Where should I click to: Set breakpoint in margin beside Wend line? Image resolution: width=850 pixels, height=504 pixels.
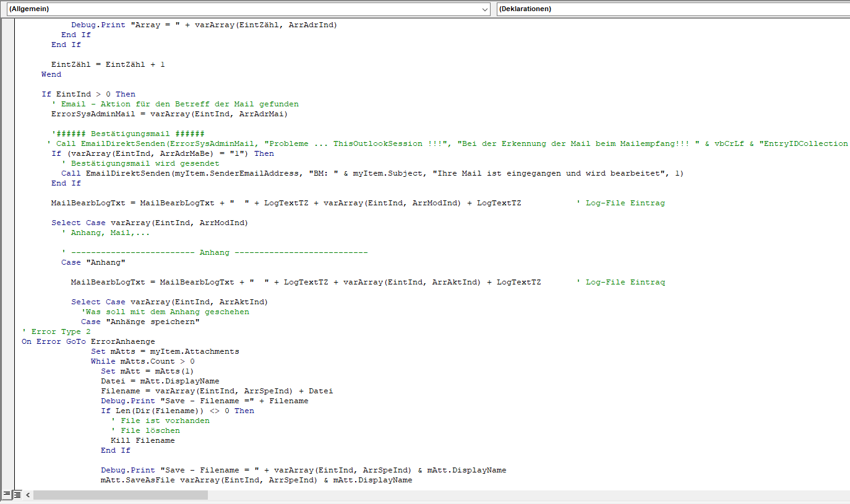click(x=9, y=74)
